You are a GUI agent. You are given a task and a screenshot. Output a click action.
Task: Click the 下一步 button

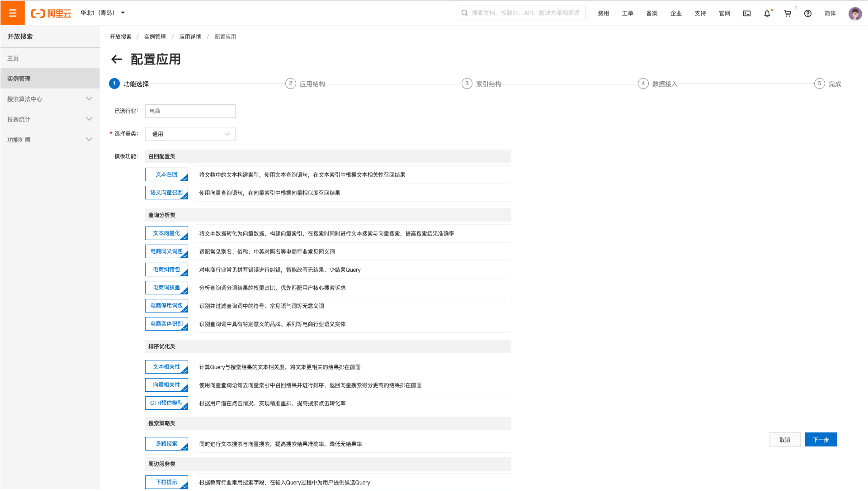820,440
